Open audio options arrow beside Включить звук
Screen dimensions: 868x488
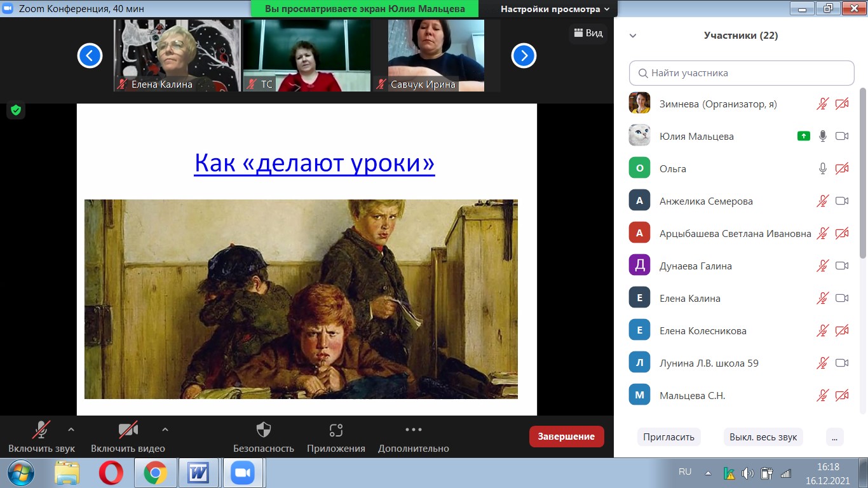[71, 429]
